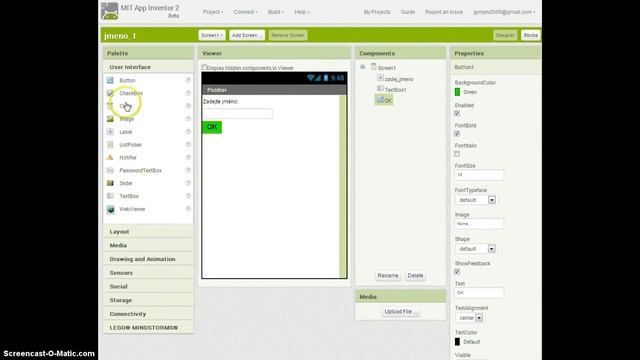Image resolution: width=640 pixels, height=360 pixels.
Task: Click the Add Screen button
Action: [247, 35]
